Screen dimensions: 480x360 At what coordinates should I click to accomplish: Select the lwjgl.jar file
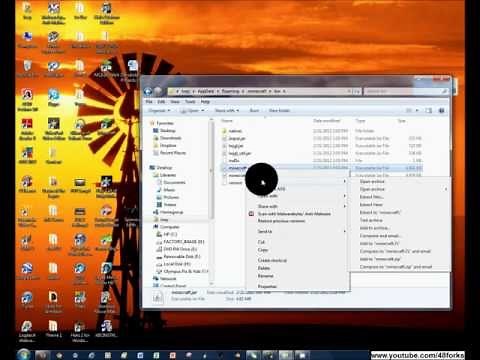pos(236,146)
